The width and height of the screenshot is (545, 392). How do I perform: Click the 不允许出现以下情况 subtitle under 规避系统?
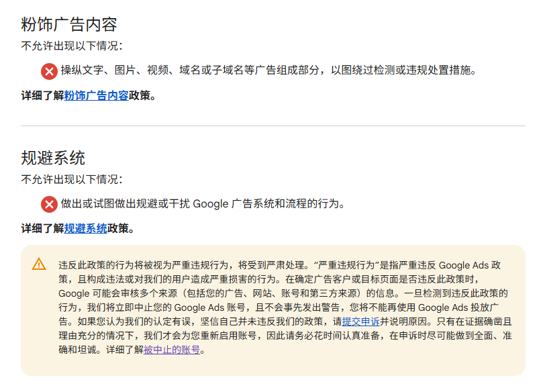pos(72,179)
